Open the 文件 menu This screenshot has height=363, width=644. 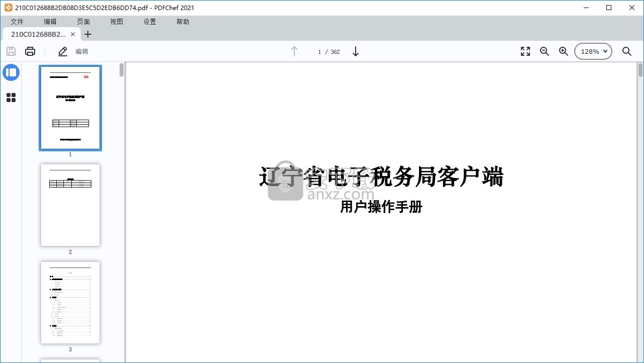pyautogui.click(x=17, y=22)
